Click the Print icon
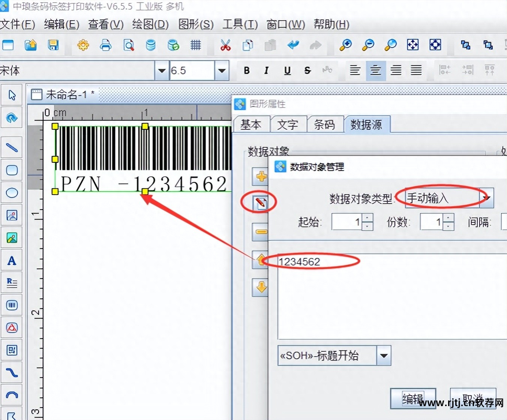This screenshot has width=507, height=420. click(x=106, y=45)
